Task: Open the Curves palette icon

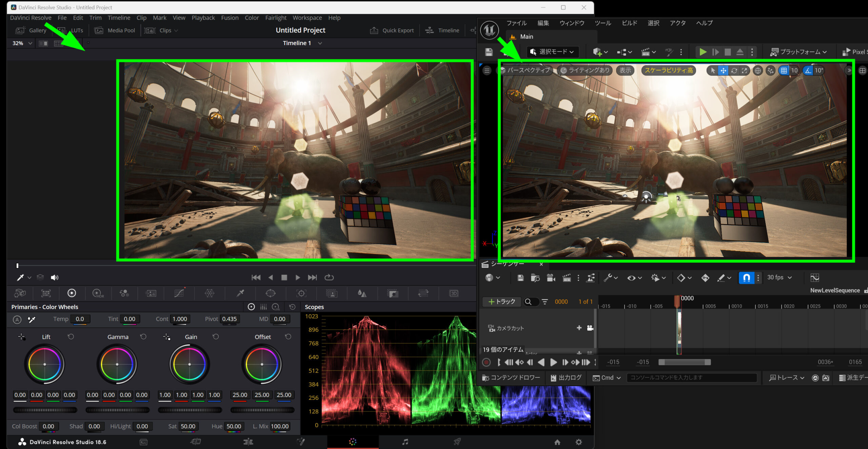Action: pyautogui.click(x=179, y=293)
